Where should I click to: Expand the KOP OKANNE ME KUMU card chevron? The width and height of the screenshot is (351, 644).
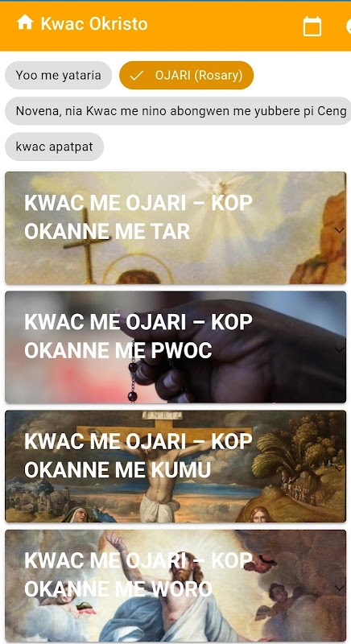click(x=339, y=469)
